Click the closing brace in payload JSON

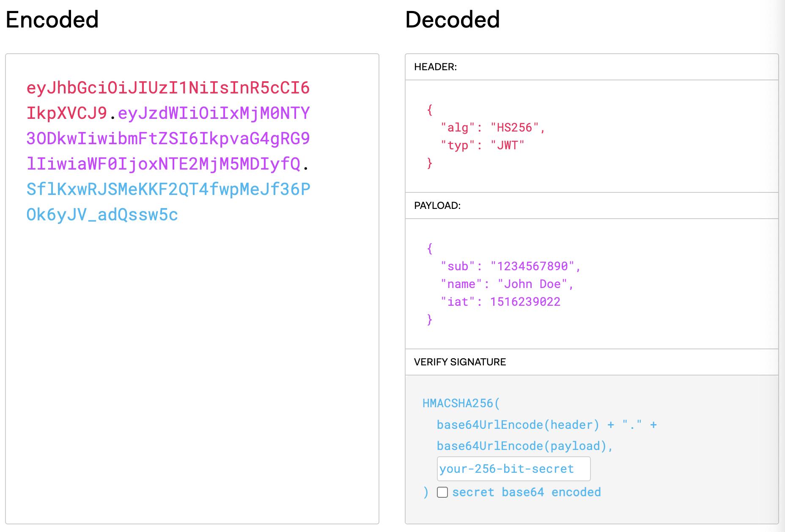click(x=430, y=320)
